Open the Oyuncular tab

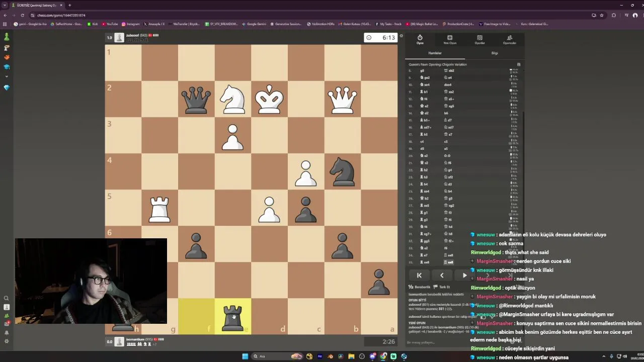509,40
